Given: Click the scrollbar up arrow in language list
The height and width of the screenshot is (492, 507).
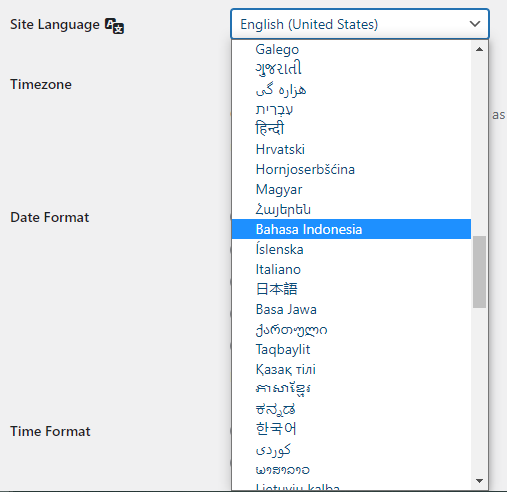Looking at the screenshot, I should coord(479,49).
